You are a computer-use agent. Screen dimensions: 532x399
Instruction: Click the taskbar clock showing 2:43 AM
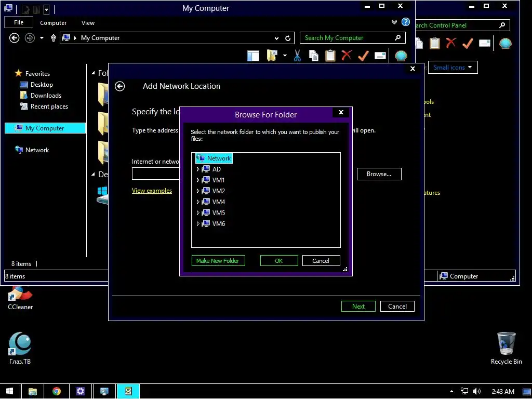click(x=503, y=391)
